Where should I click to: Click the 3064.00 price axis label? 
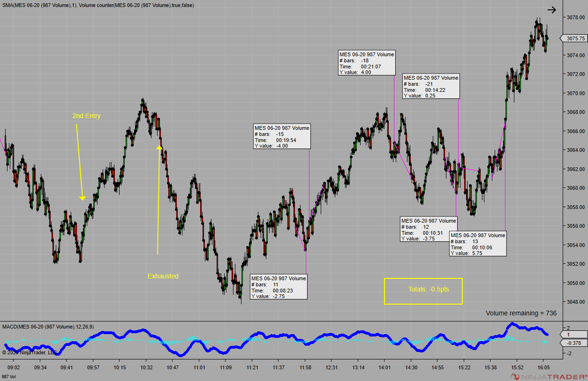pyautogui.click(x=576, y=150)
